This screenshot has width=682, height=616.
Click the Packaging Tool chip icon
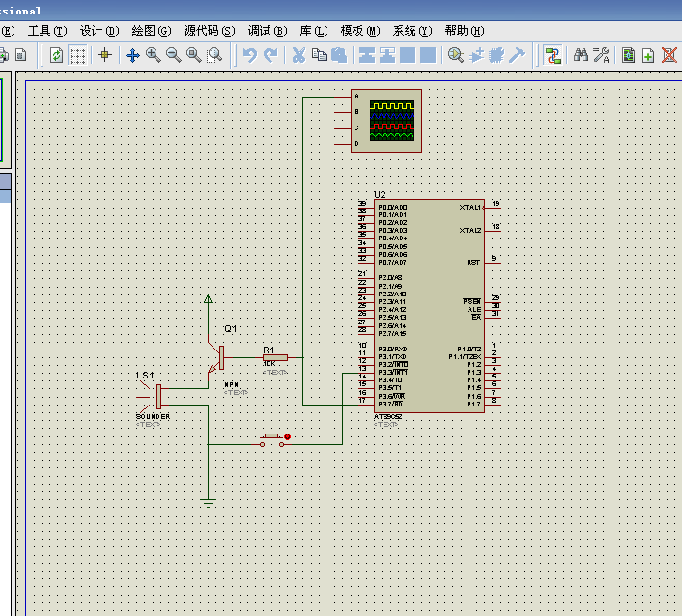[497, 55]
